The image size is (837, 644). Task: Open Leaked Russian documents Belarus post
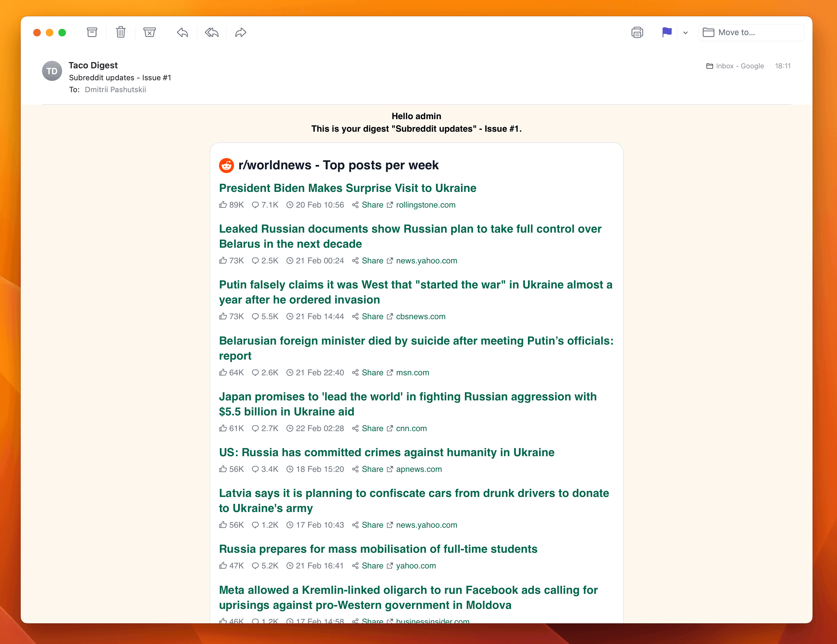pos(410,236)
